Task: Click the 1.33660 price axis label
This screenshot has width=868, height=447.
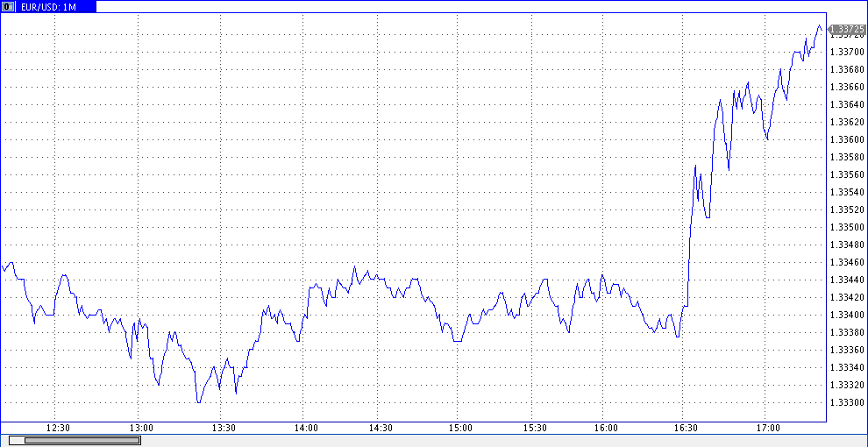Action: pyautogui.click(x=848, y=88)
